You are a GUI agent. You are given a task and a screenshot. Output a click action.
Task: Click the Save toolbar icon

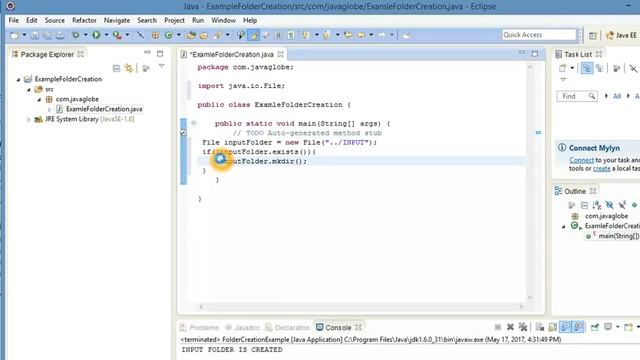[35, 36]
